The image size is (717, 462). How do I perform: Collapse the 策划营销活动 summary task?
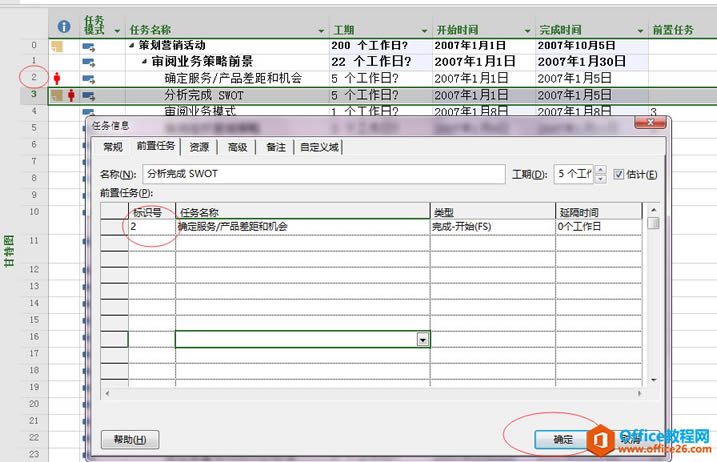(x=131, y=45)
